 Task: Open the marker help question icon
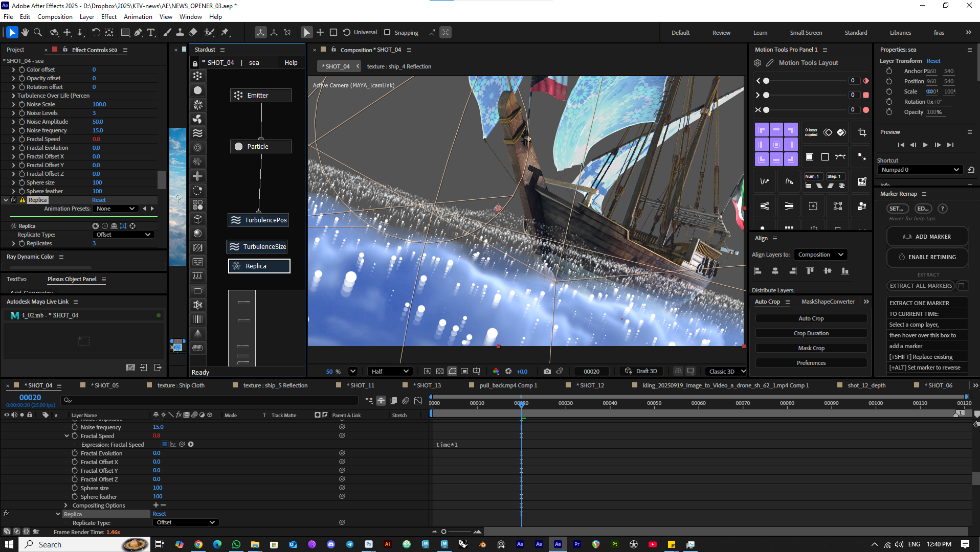tap(943, 209)
